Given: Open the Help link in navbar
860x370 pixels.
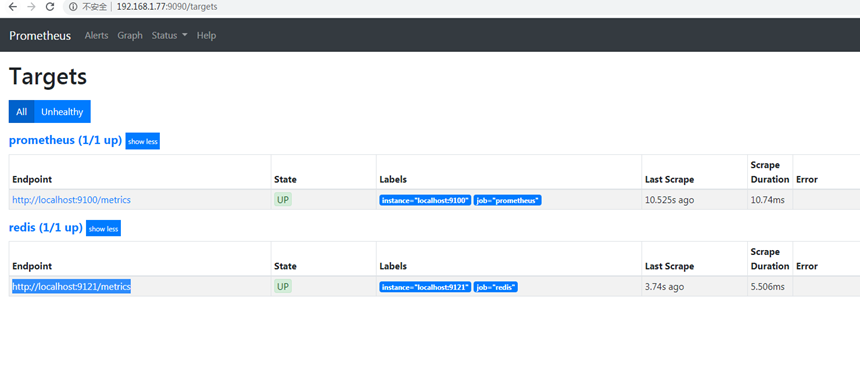Looking at the screenshot, I should [x=206, y=35].
